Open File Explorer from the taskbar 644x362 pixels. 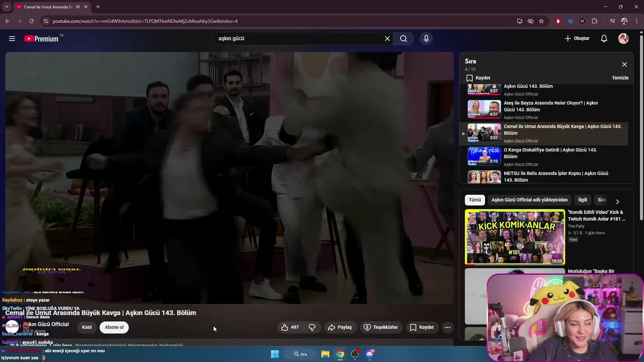(x=325, y=354)
